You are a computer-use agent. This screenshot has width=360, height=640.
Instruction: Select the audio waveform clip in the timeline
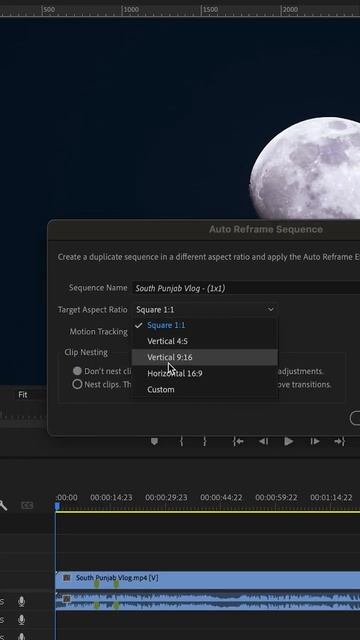[x=208, y=602]
